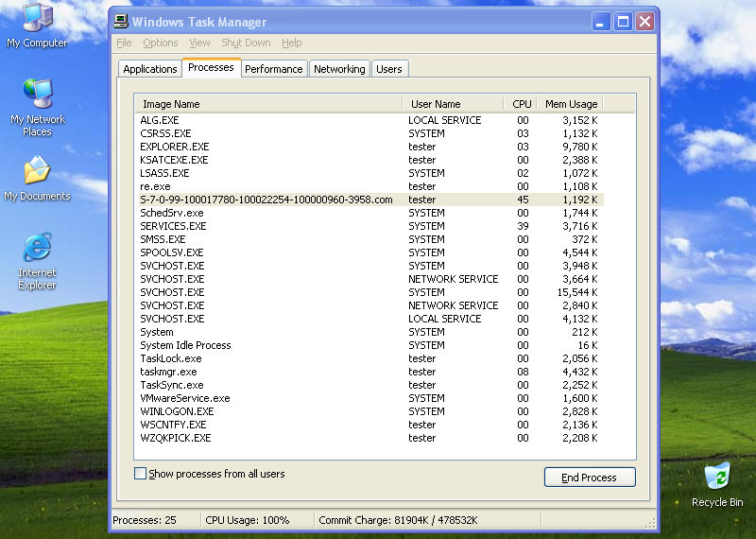Select the taskmgr.exe process

tap(370, 372)
